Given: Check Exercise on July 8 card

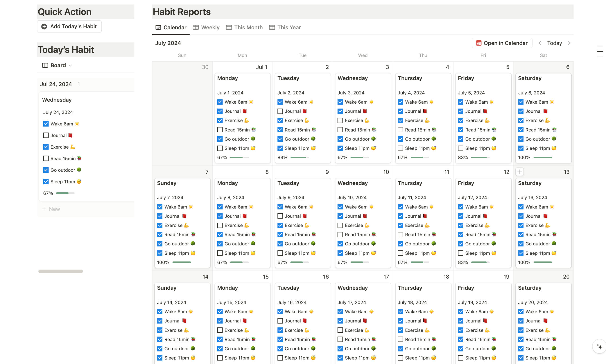Looking at the screenshot, I should tap(220, 225).
